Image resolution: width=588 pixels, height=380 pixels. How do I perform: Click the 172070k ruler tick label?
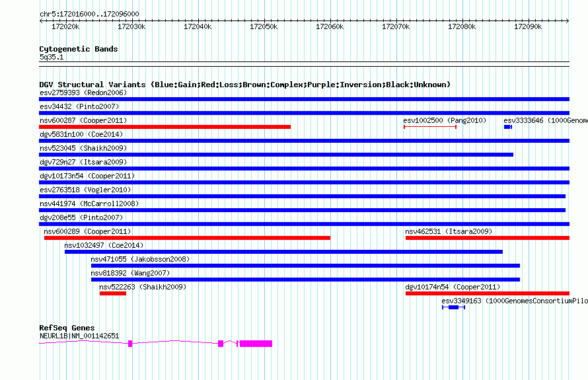tap(396, 27)
